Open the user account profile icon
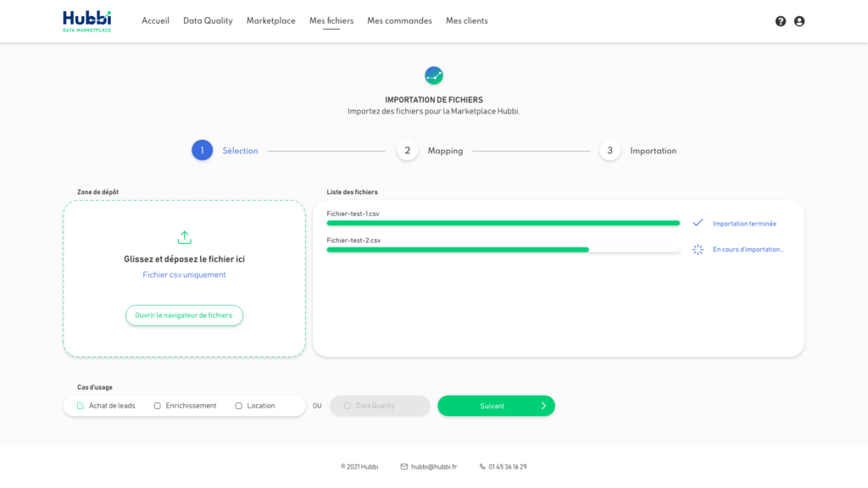Viewport: 868px width, 488px height. pyautogui.click(x=799, y=21)
